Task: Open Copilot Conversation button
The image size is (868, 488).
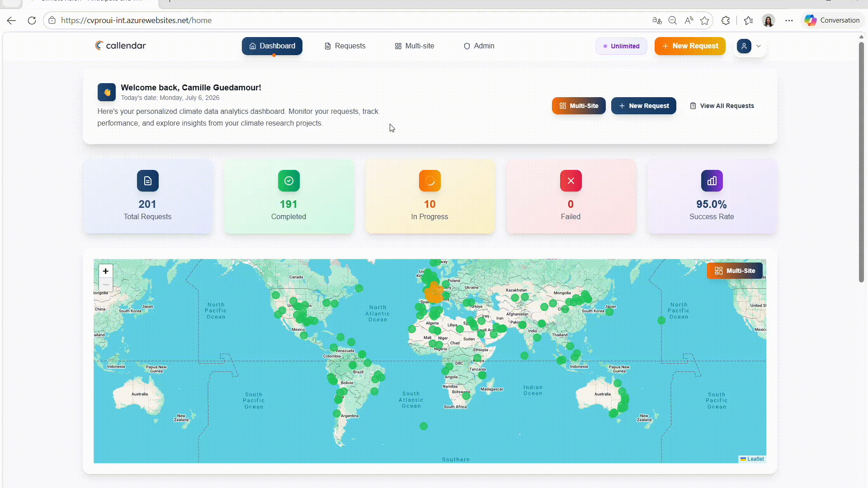Action: coord(832,20)
